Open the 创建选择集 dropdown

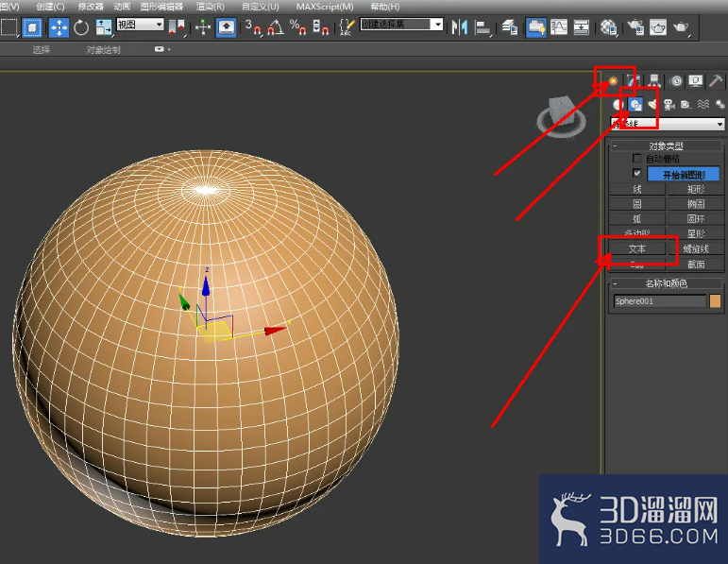pos(401,25)
